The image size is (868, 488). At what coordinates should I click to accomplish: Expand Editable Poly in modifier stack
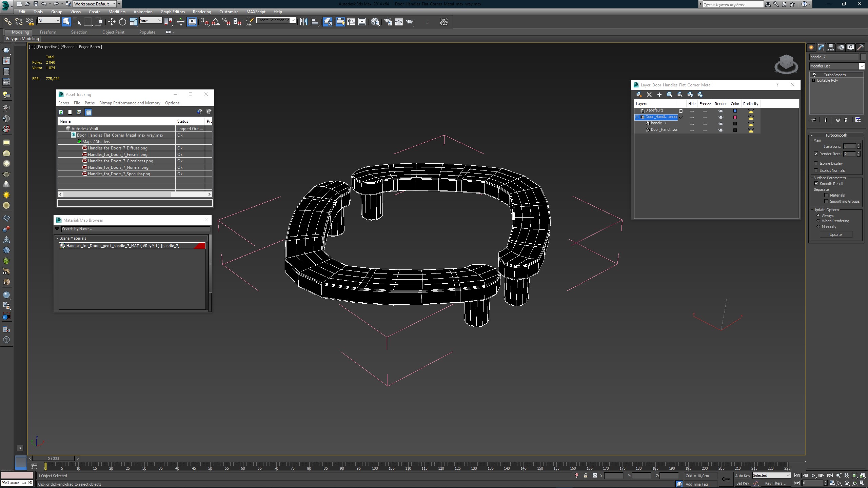click(x=813, y=80)
